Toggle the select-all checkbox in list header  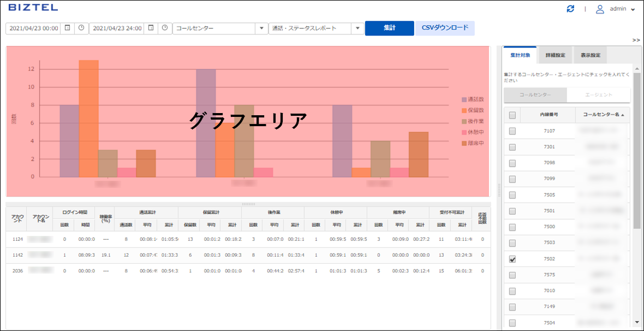point(512,115)
